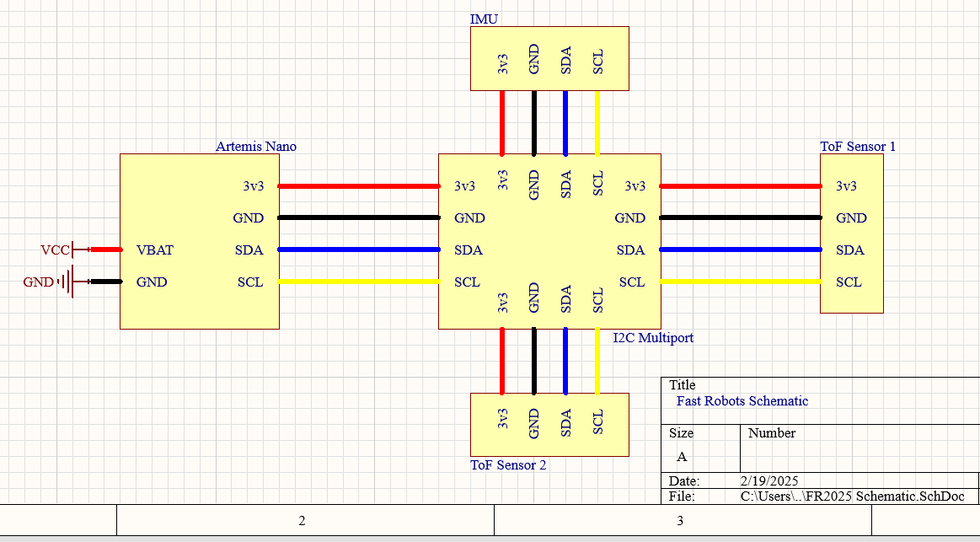Click the SCL pin inside ToF Sensor 2
Image resolution: width=980 pixels, height=542 pixels.
[x=597, y=422]
